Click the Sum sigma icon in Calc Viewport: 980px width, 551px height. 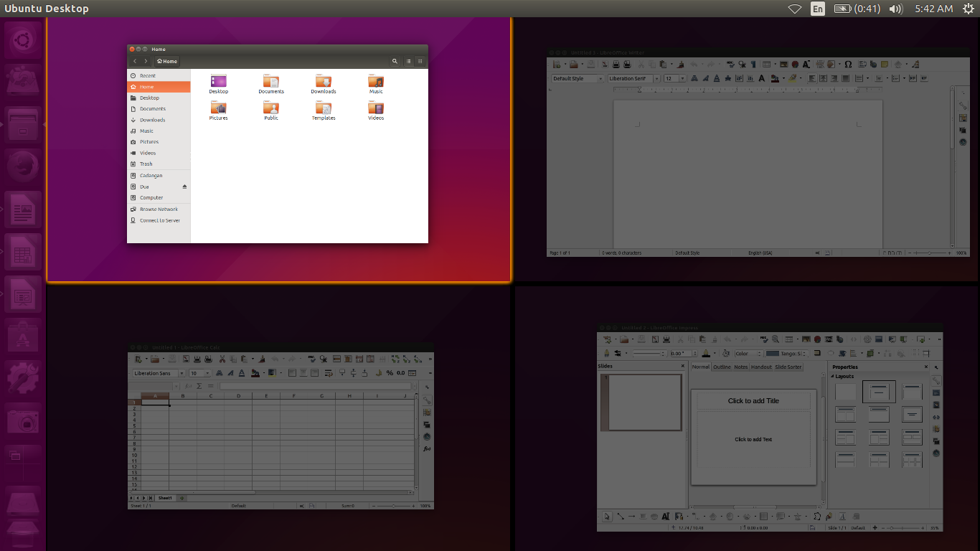tap(199, 386)
